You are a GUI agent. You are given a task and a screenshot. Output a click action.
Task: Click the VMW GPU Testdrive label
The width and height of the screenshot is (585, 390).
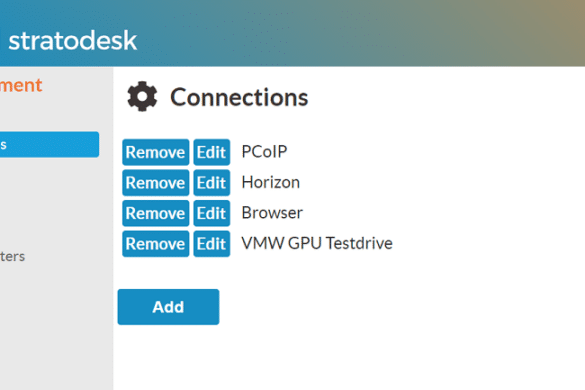[317, 243]
